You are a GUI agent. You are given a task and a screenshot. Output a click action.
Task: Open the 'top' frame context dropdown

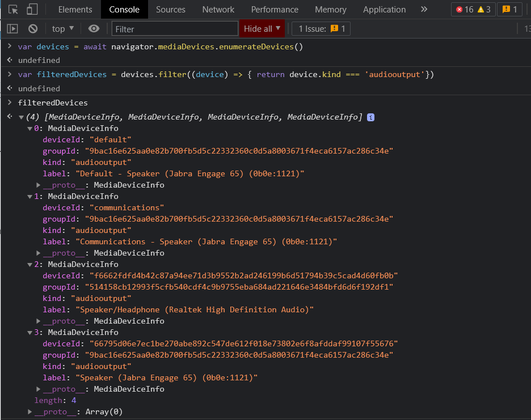pos(62,28)
